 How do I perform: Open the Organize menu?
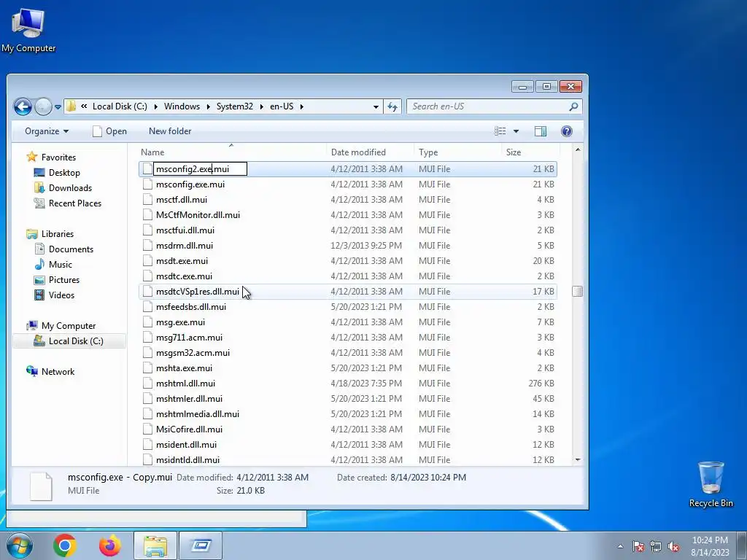[47, 131]
